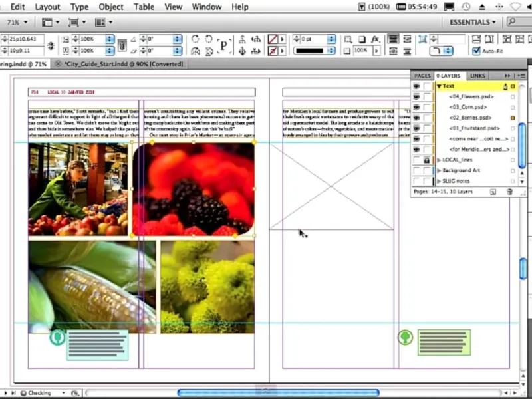Click the macOS clock-arrow Time Machine icon
This screenshot has height=399, width=532.
point(466,7)
